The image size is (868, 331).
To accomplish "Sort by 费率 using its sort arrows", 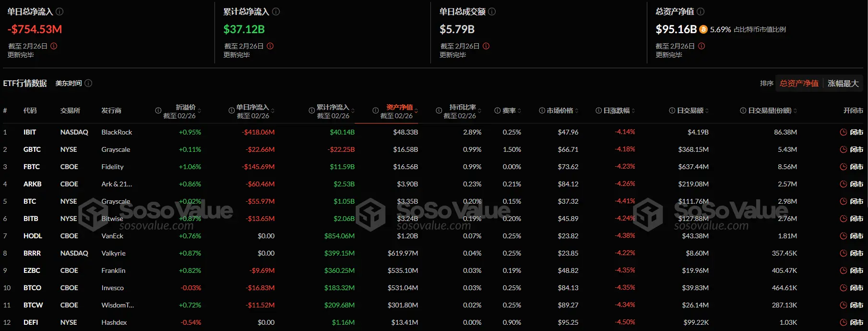I will click(x=519, y=111).
